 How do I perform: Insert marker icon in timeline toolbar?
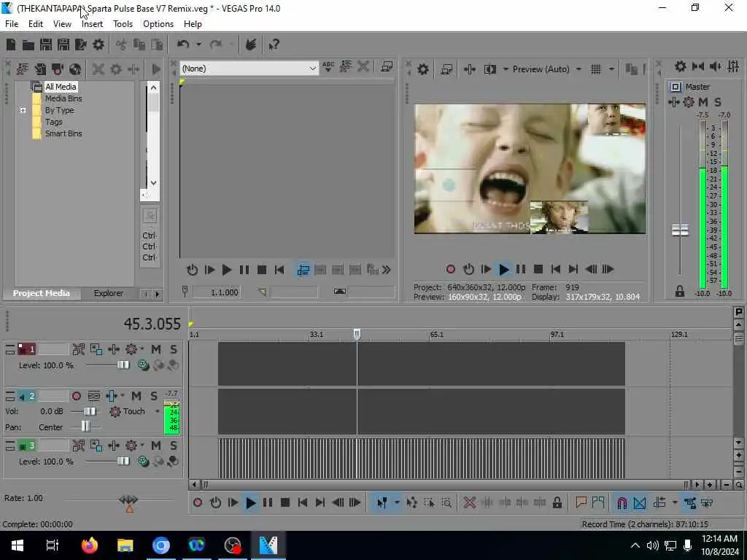[x=581, y=502]
